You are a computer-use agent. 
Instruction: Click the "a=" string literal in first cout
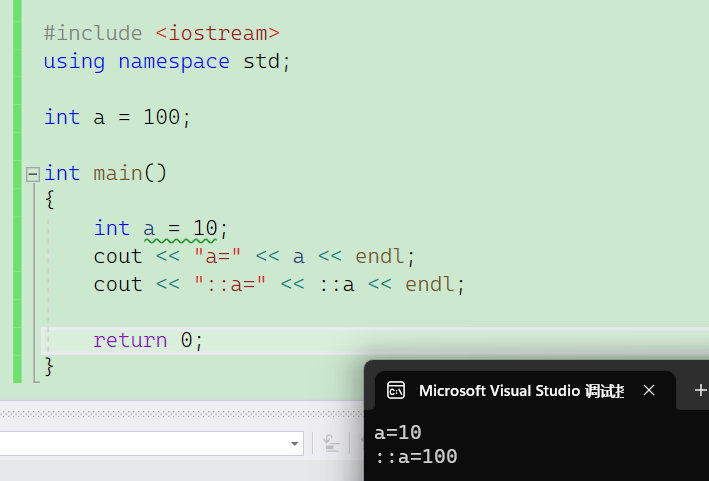[x=219, y=256]
